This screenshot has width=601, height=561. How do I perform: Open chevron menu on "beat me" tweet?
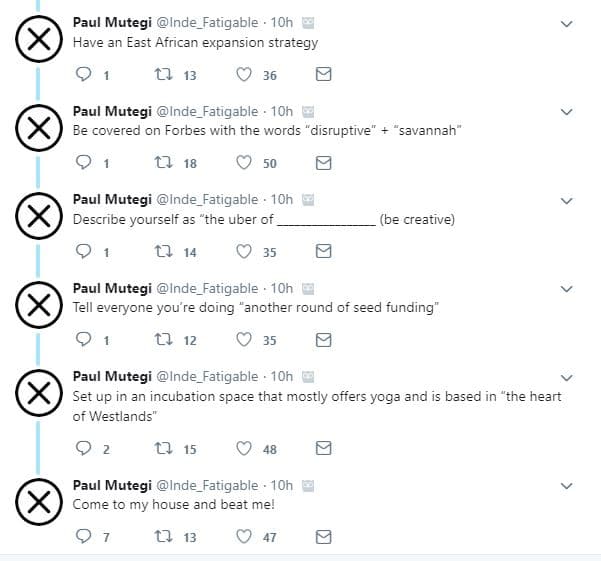point(567,486)
